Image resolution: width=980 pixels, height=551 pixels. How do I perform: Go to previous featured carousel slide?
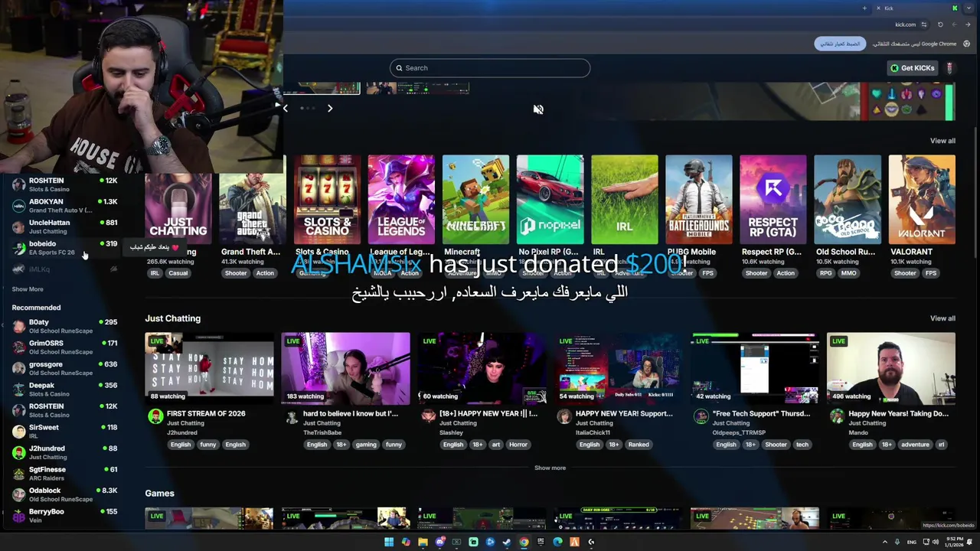pyautogui.click(x=286, y=109)
